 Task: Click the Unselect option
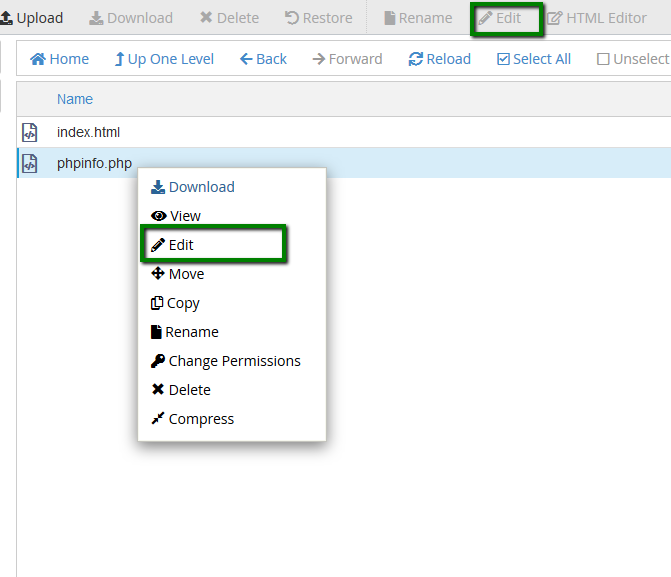click(633, 59)
